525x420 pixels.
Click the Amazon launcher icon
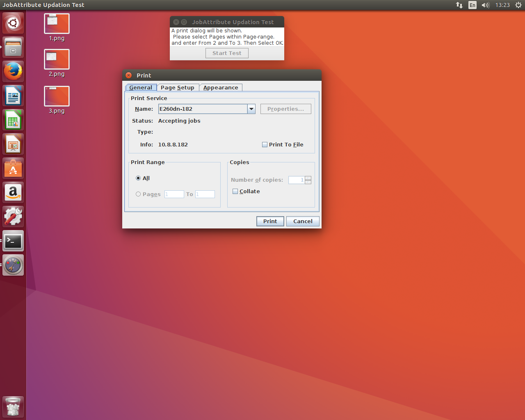pos(13,193)
